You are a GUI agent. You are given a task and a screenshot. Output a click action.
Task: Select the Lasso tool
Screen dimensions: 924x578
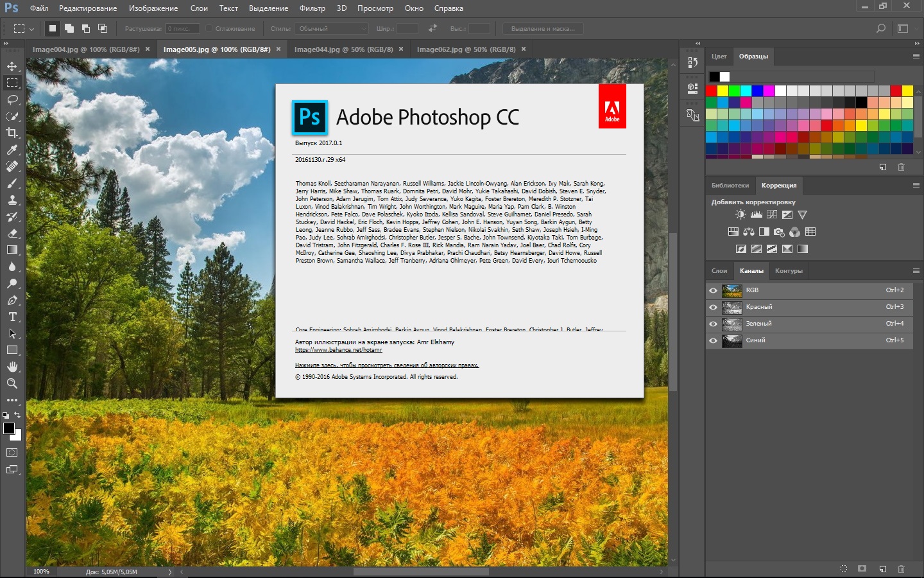[x=12, y=100]
